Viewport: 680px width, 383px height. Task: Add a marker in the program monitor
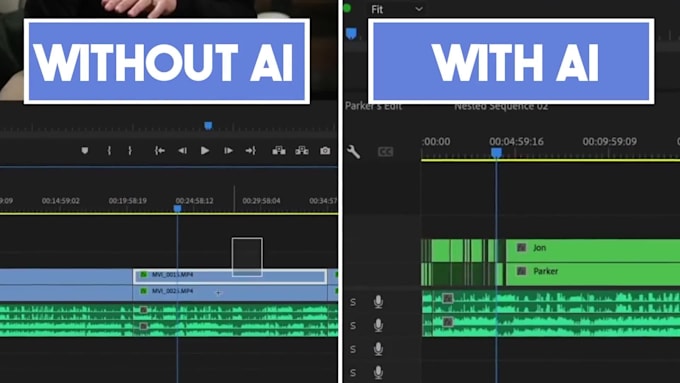[85, 151]
